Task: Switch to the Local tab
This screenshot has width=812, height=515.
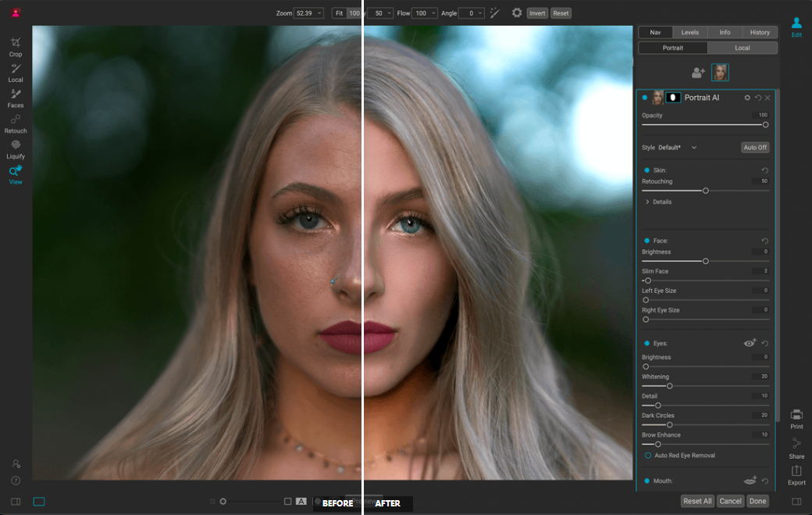Action: coord(742,48)
